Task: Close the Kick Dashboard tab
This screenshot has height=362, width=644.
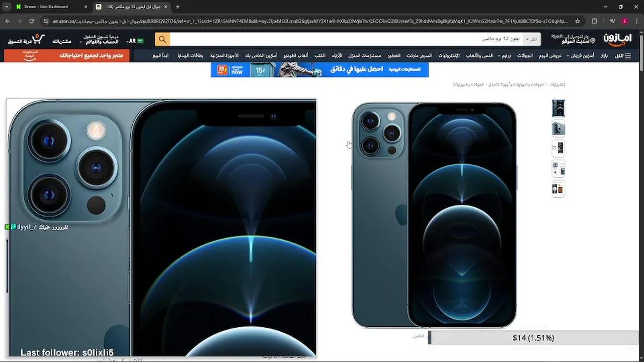Action: tap(86, 7)
